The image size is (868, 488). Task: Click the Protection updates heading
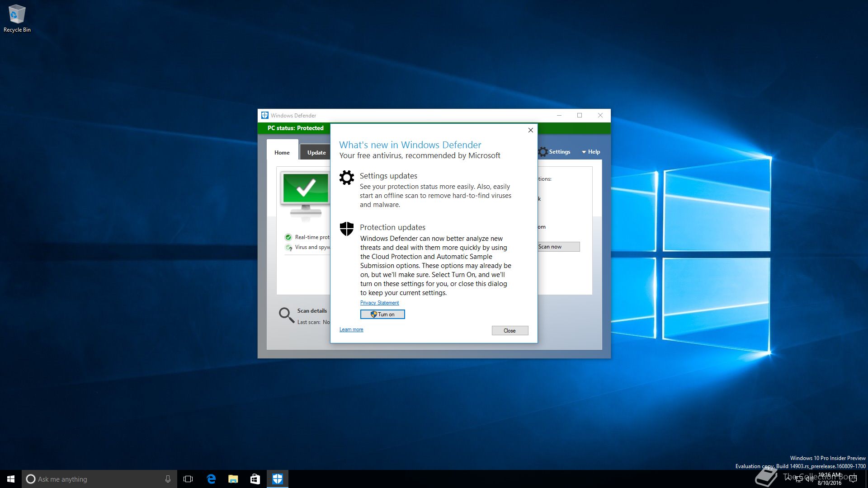[x=392, y=227]
